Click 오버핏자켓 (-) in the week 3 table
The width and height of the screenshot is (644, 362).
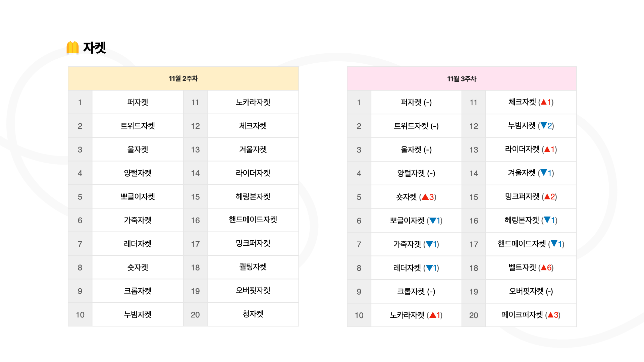(531, 291)
